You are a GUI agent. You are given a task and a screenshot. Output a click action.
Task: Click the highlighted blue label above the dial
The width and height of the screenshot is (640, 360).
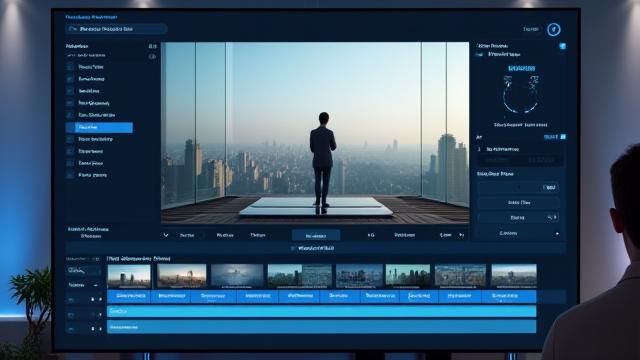[522, 68]
